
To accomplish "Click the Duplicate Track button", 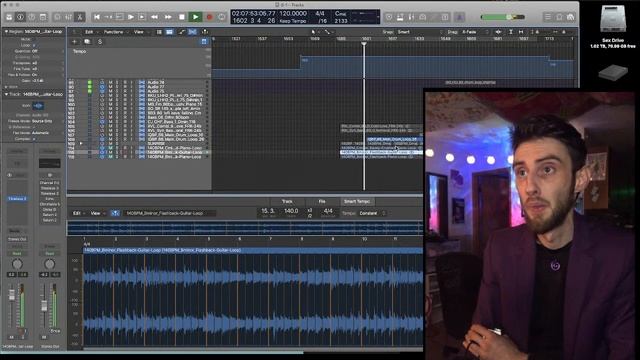I will 87,42.
